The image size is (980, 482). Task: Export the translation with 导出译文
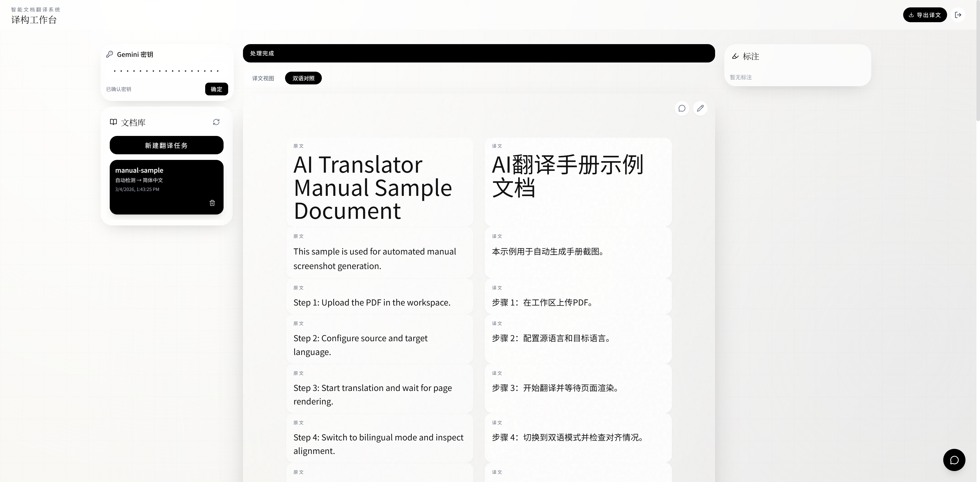tap(925, 15)
